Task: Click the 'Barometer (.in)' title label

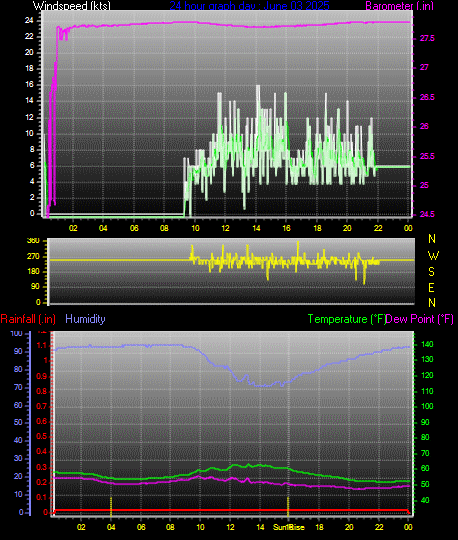Action: pyautogui.click(x=399, y=6)
